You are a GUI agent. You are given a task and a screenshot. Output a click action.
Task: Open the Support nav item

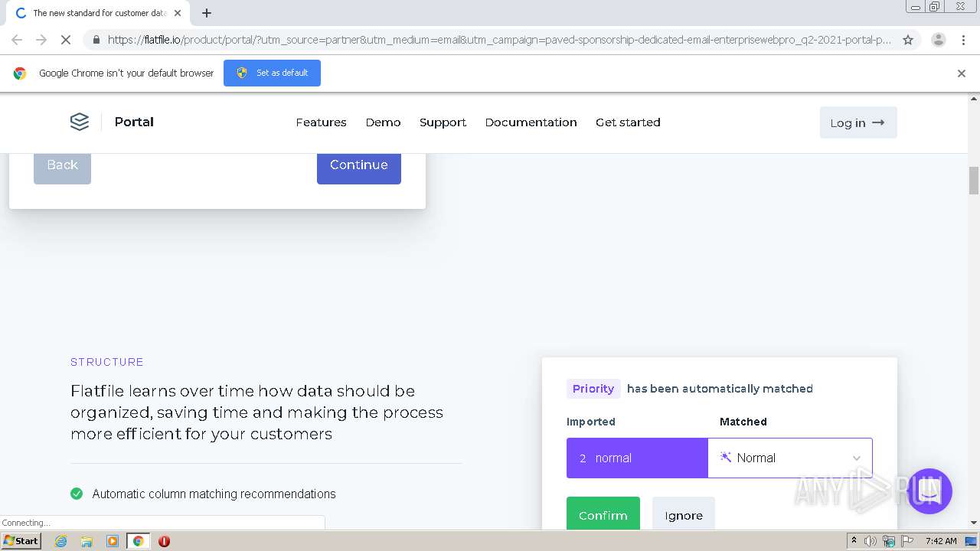[x=443, y=122]
